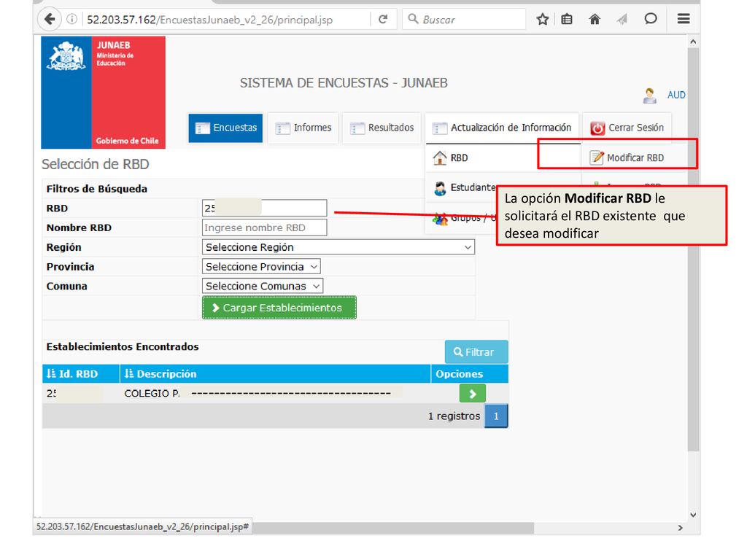Sort by Descripción column header
This screenshot has height=560, width=747.
275,374
